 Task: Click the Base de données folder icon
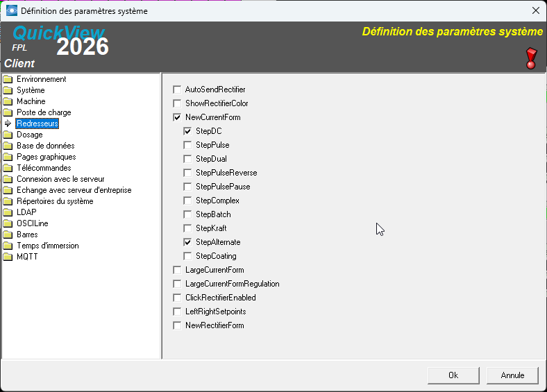point(8,146)
